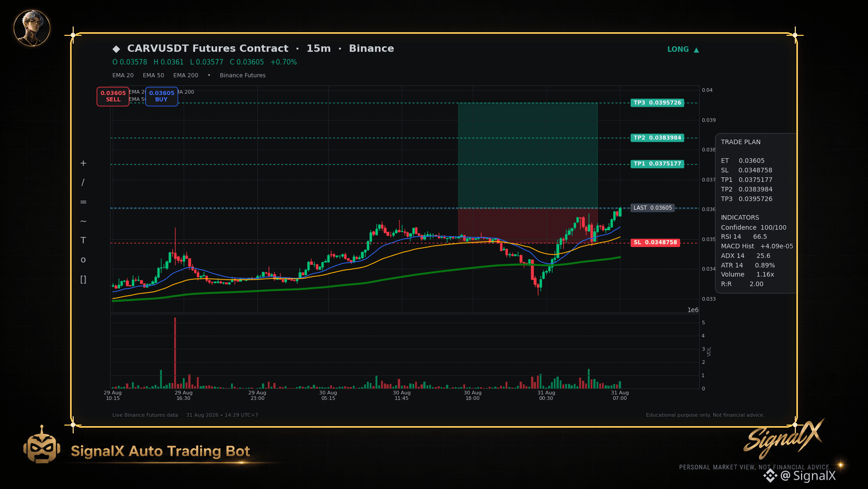Click the blue 0.03605 BUY button
The height and width of the screenshot is (489, 868).
161,96
